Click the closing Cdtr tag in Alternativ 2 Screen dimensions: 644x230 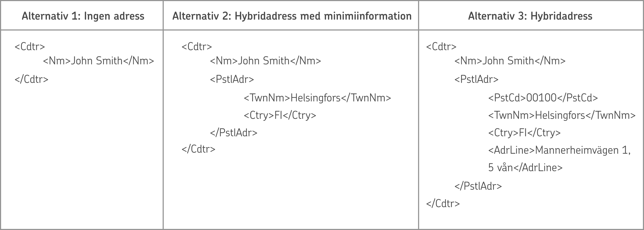198,149
